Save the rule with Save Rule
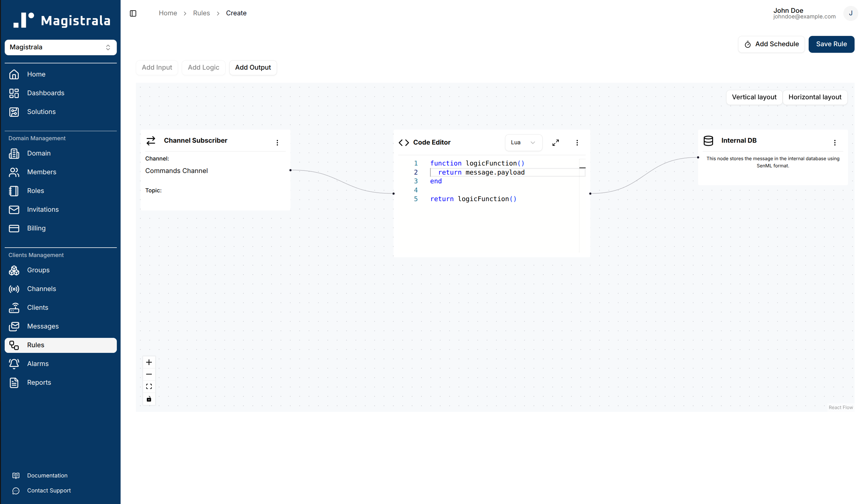The height and width of the screenshot is (504, 868). tap(831, 44)
